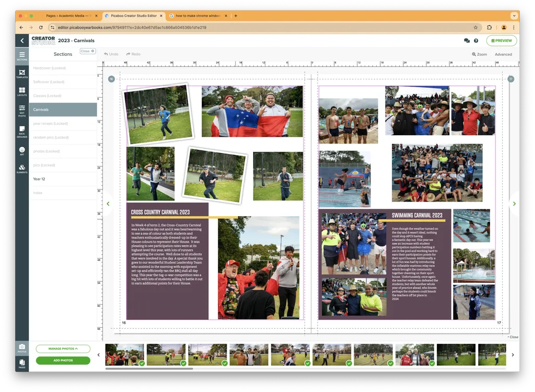Open the Chrome three-dot menu
The width and height of the screenshot is (535, 392).
tap(514, 27)
